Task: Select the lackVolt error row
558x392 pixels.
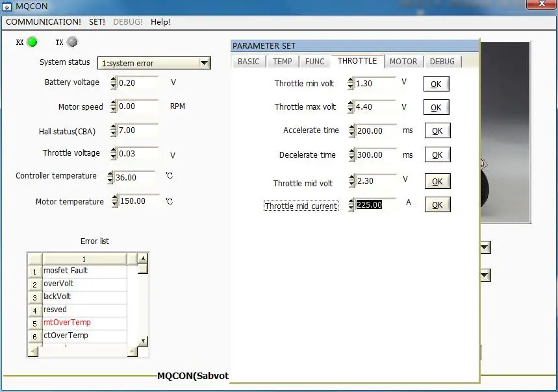Action: click(x=84, y=297)
